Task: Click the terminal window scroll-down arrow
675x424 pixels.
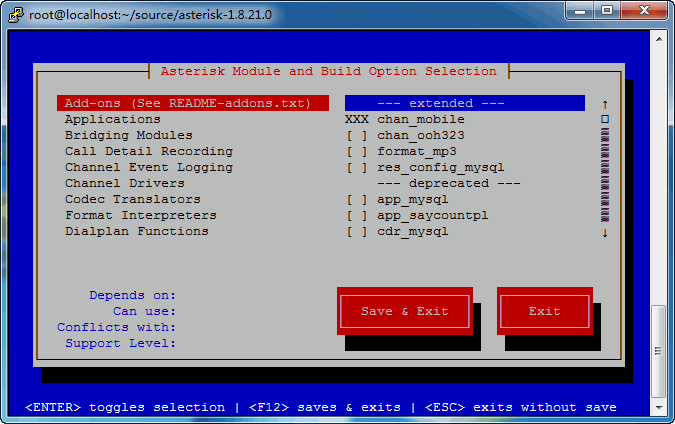Action: point(659,407)
